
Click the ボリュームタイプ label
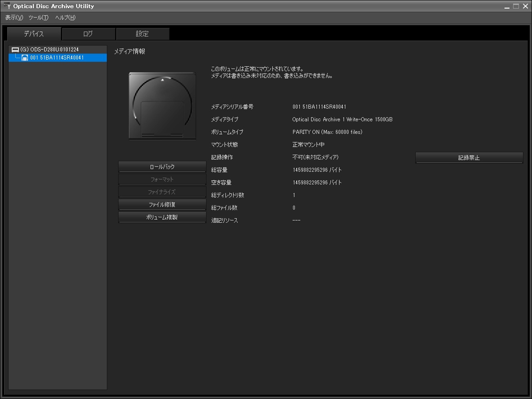point(227,132)
